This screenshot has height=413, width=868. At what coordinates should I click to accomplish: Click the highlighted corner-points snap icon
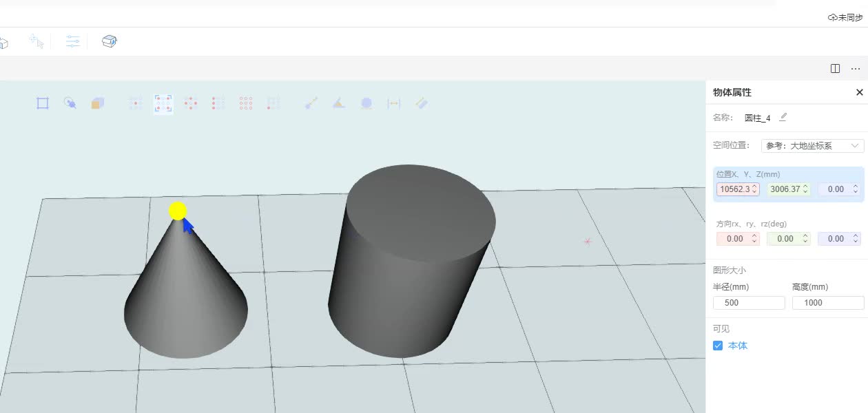tap(163, 103)
